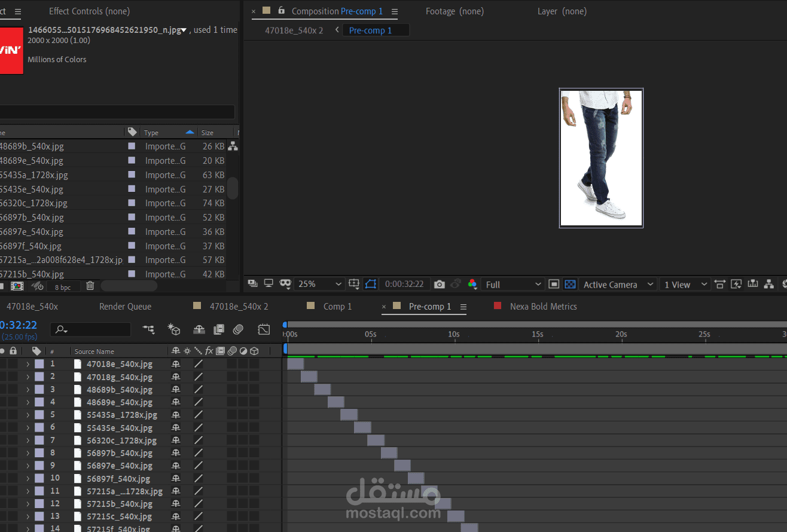Select 56897f_540x.jpg in the Project panel
Image resolution: width=787 pixels, height=532 pixels.
click(31, 246)
